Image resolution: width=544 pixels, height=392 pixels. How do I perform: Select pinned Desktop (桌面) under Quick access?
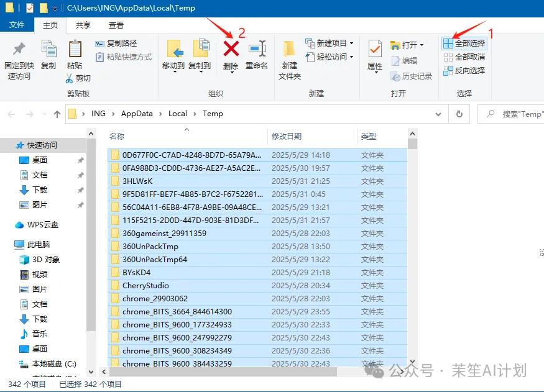pyautogui.click(x=40, y=160)
